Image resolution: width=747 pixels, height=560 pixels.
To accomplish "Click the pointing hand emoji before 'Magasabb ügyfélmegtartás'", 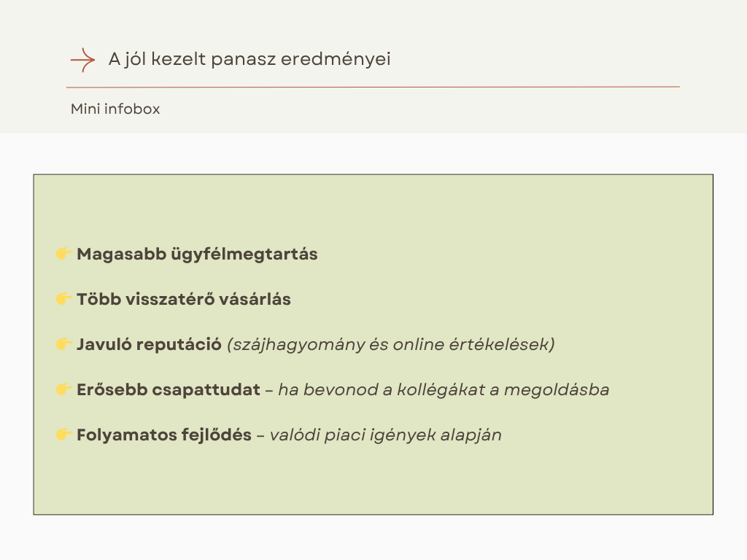I will tap(64, 254).
